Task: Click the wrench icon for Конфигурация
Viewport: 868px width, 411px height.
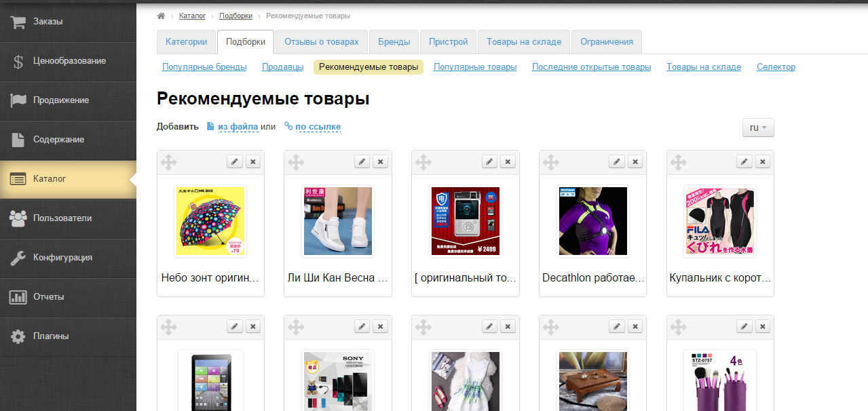Action: point(18,258)
